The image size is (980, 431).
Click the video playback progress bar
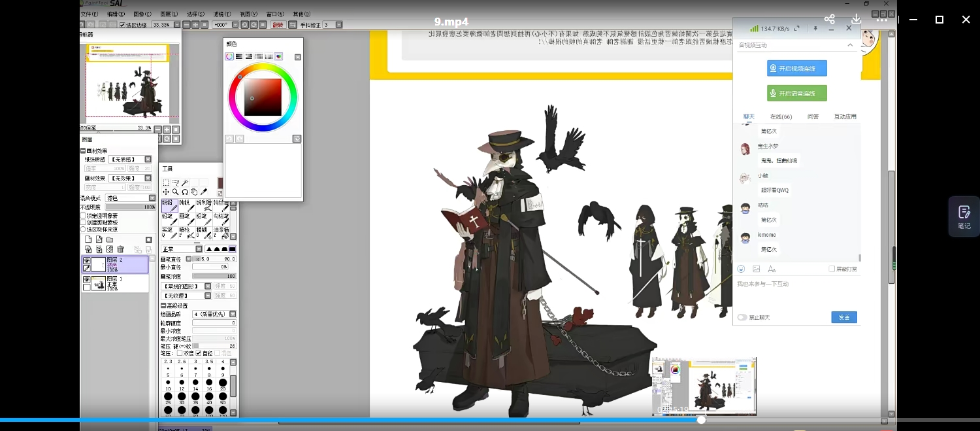click(490, 420)
